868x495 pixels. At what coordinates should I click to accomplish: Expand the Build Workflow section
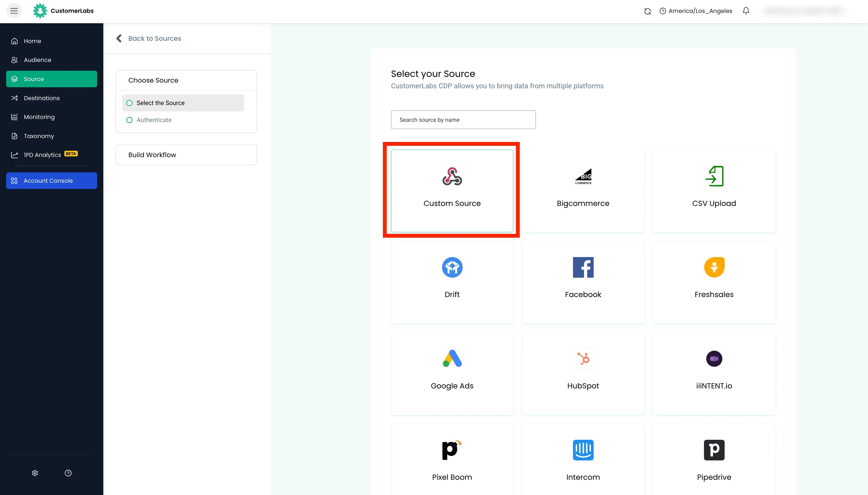tap(186, 155)
